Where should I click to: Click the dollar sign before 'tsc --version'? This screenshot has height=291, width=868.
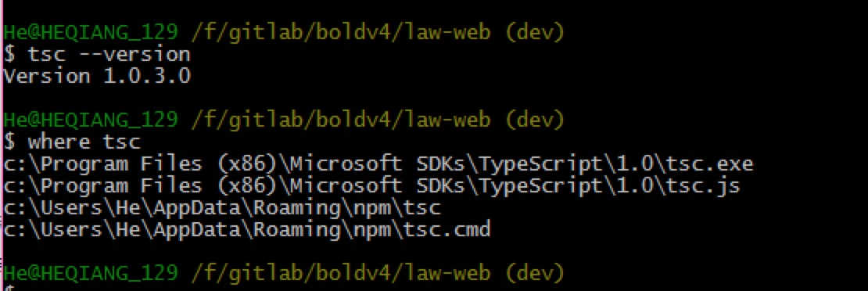click(9, 54)
